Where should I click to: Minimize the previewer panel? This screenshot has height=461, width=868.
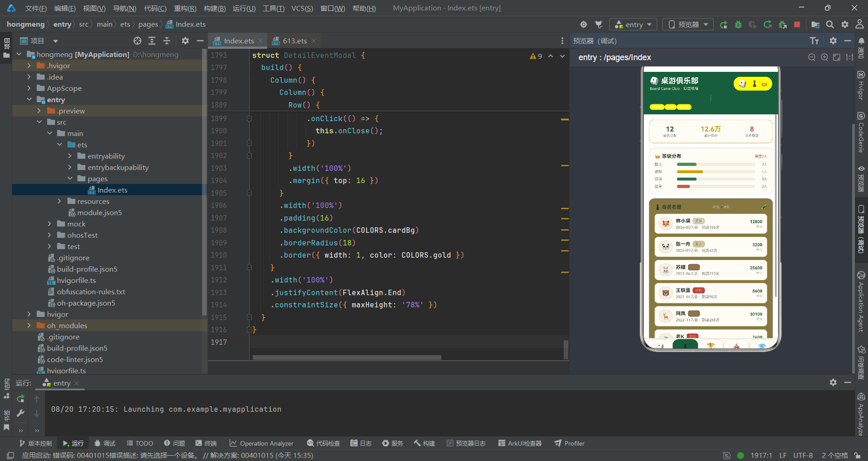pos(848,41)
